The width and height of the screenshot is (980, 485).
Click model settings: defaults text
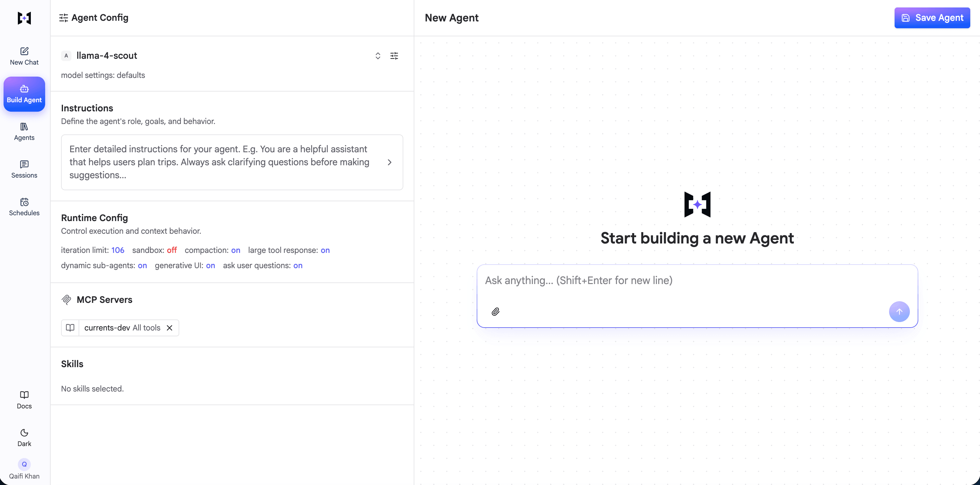(x=103, y=75)
